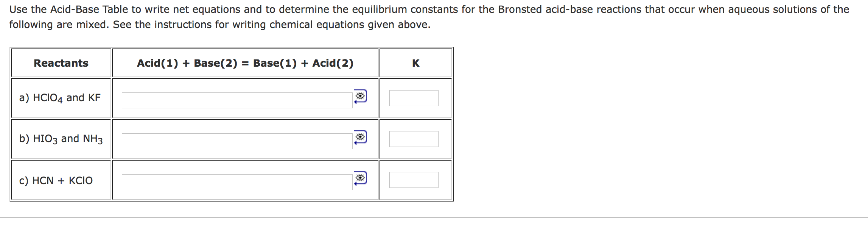Open the equation preview beside the last answer box
This screenshot has width=868, height=225.
point(361,177)
